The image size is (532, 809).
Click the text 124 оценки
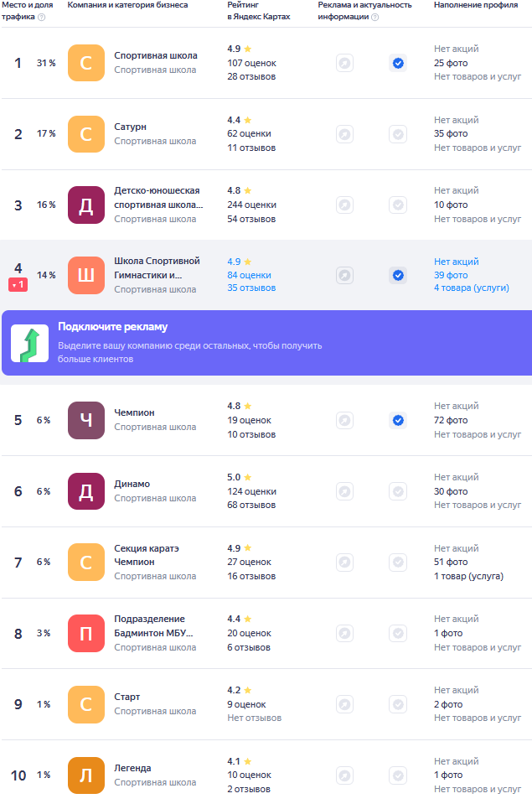251,491
